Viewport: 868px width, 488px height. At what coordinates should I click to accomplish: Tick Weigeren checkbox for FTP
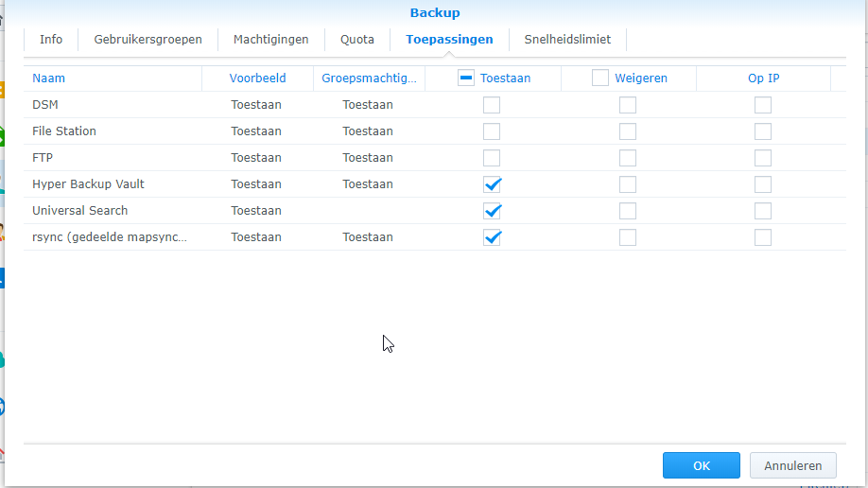pos(628,158)
